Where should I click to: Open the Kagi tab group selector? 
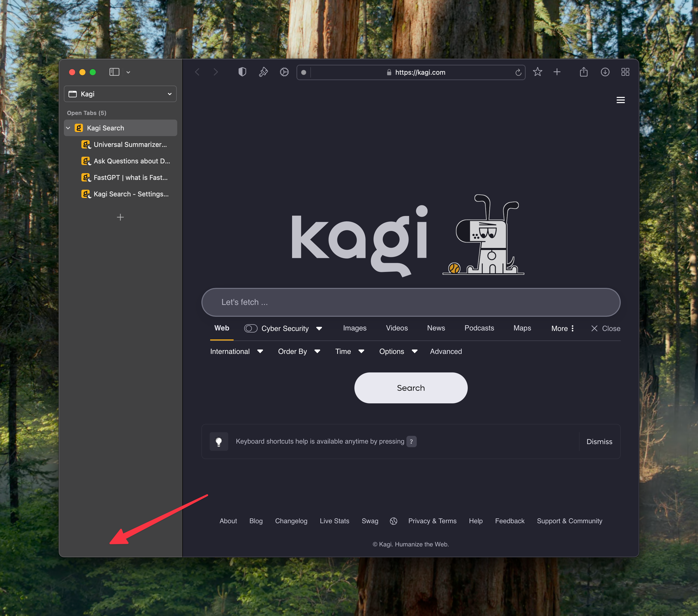[120, 94]
